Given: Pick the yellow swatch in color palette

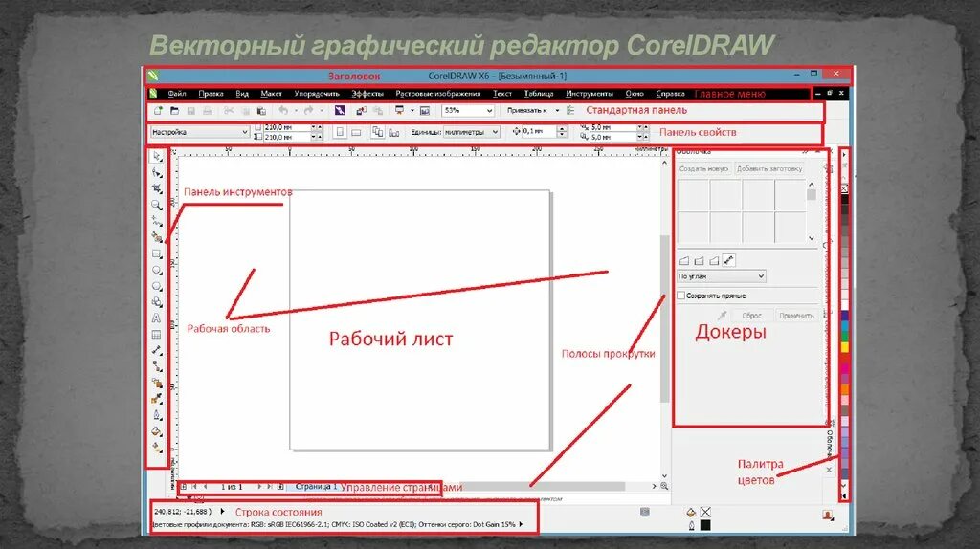Looking at the screenshot, I should click(844, 346).
